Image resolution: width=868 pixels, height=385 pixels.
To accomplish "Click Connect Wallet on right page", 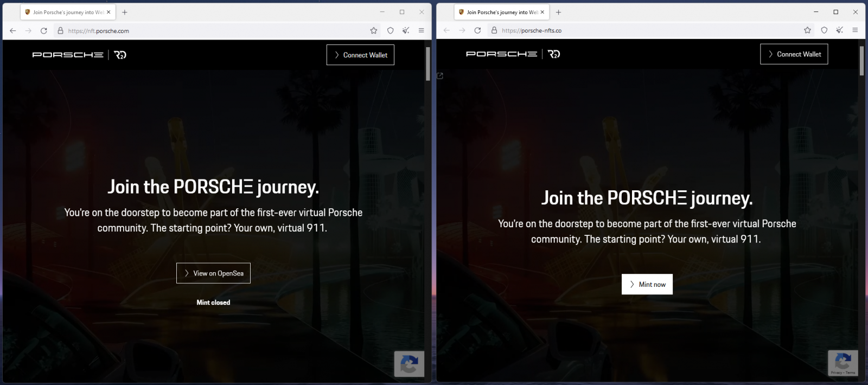I will pyautogui.click(x=794, y=54).
